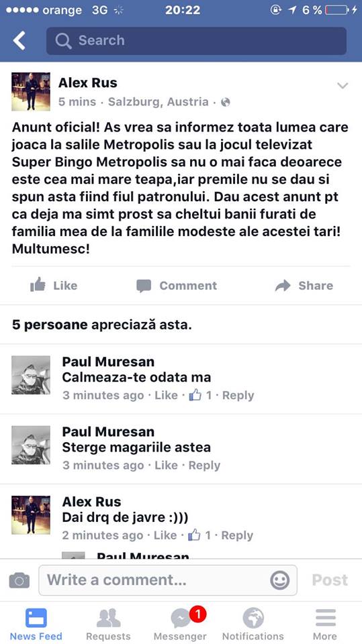
Task: Open the Messenger icon with notification badge
Action: (x=180, y=624)
